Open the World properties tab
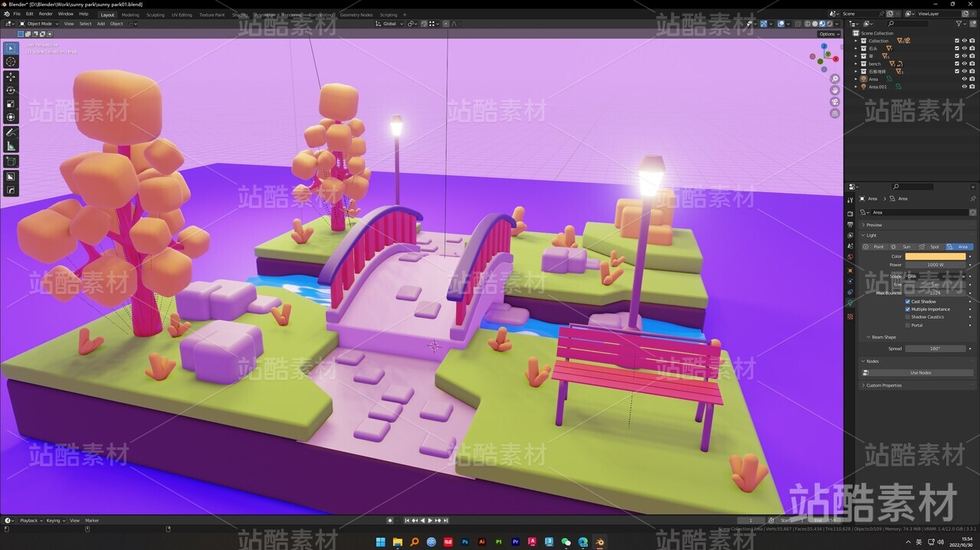This screenshot has height=550, width=980. (x=850, y=257)
